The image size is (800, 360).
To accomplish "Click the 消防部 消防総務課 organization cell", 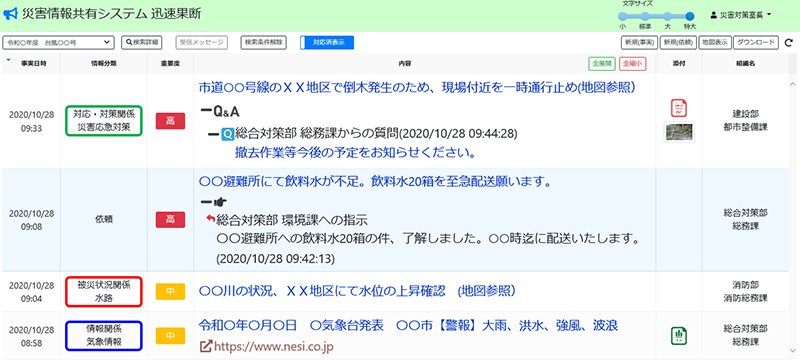I will coord(745,291).
